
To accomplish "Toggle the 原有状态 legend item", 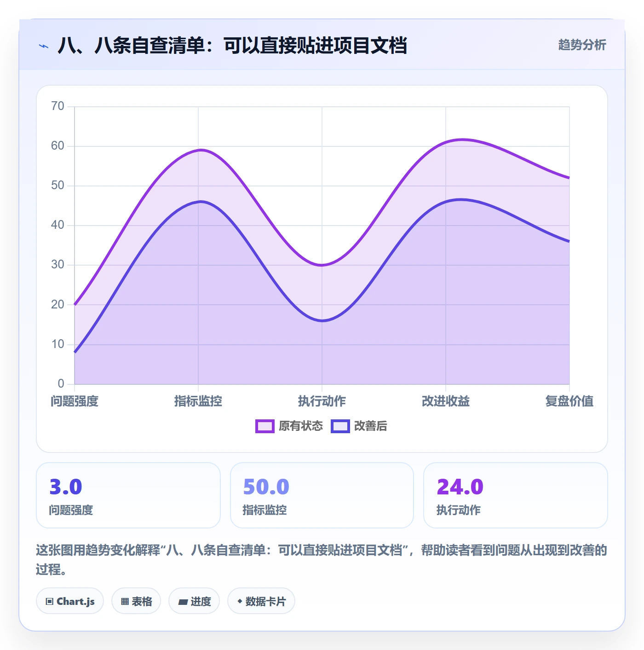I will click(289, 426).
